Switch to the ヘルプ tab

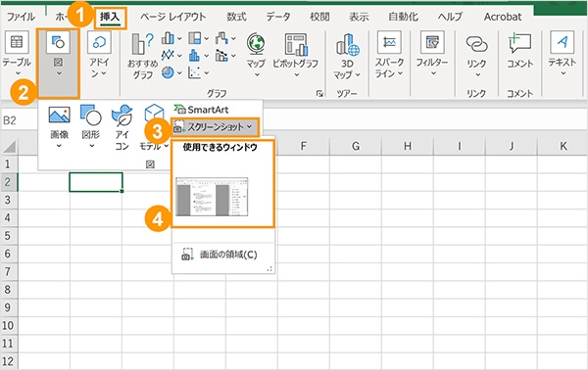pos(450,17)
